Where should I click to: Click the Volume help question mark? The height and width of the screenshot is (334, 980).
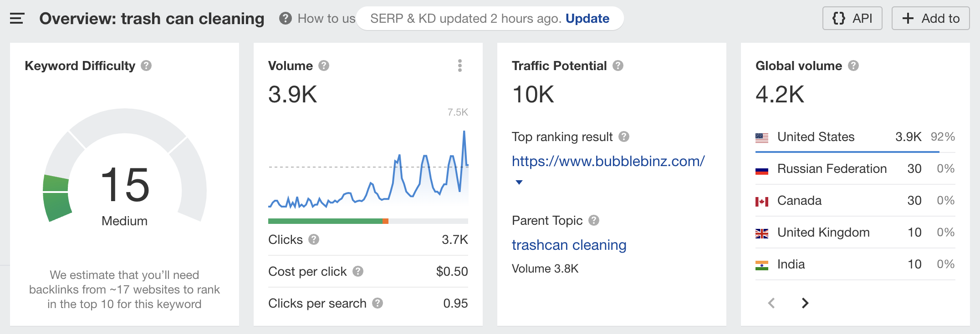(324, 66)
